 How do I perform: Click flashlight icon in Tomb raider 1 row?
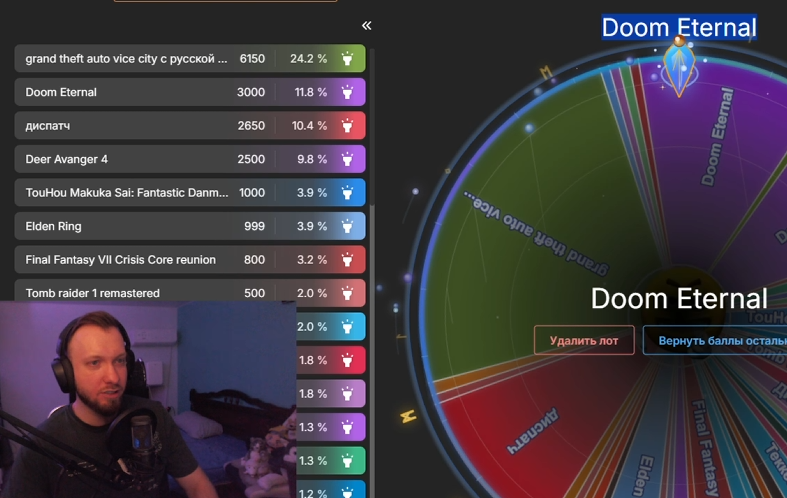[x=347, y=293]
